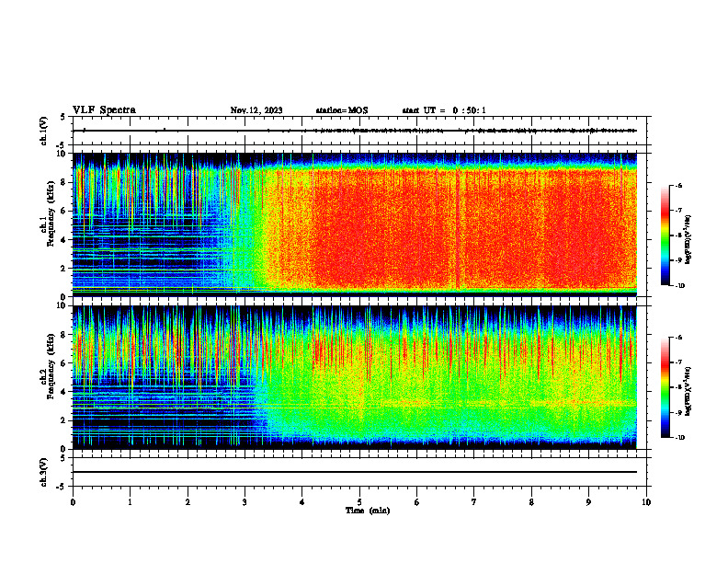The height and width of the screenshot is (563, 728).
Task: Click the '5' tick on ch.1(V) axis
Action: (x=63, y=117)
